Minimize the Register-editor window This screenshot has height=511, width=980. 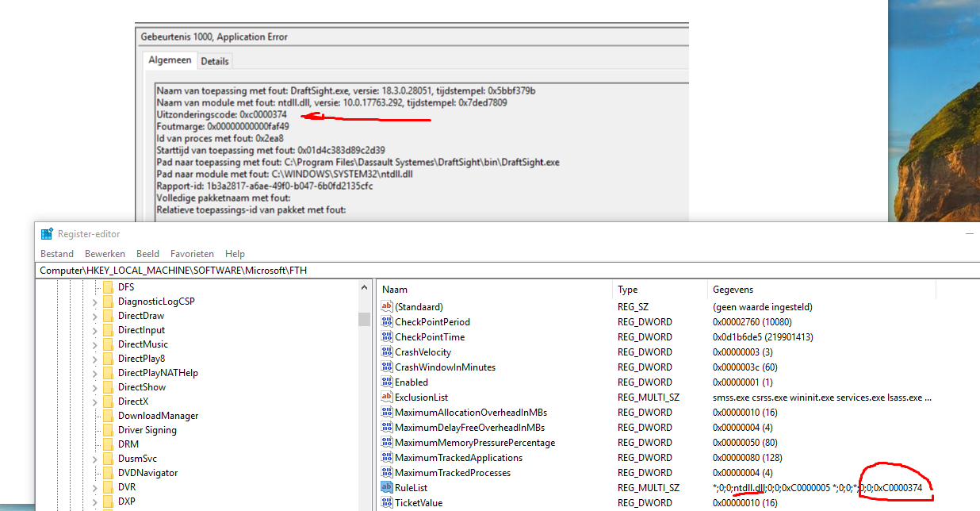click(x=969, y=234)
